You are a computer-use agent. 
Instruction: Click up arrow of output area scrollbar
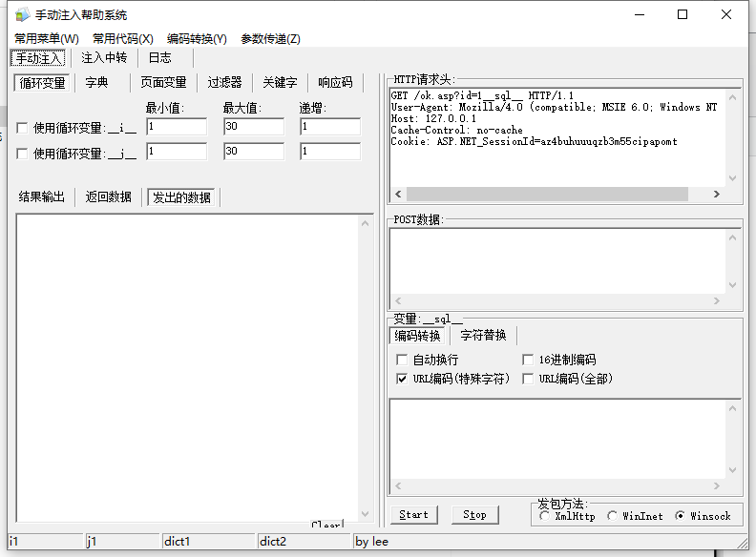[365, 223]
